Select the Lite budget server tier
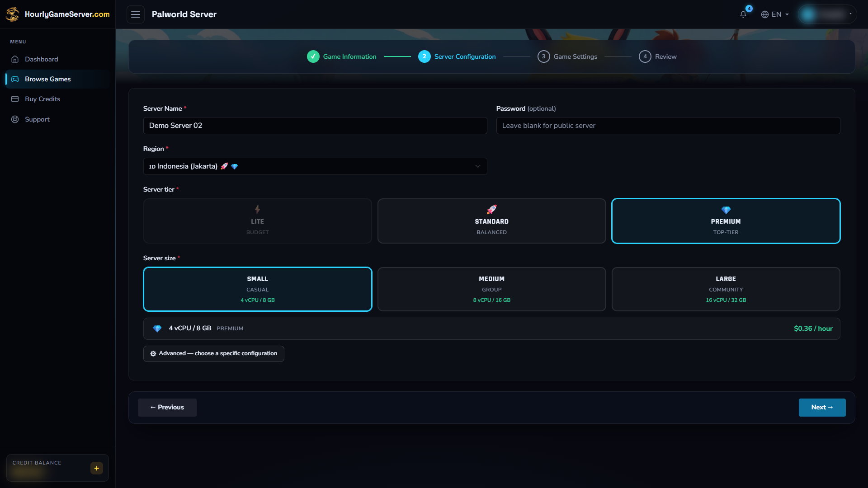 pyautogui.click(x=257, y=221)
